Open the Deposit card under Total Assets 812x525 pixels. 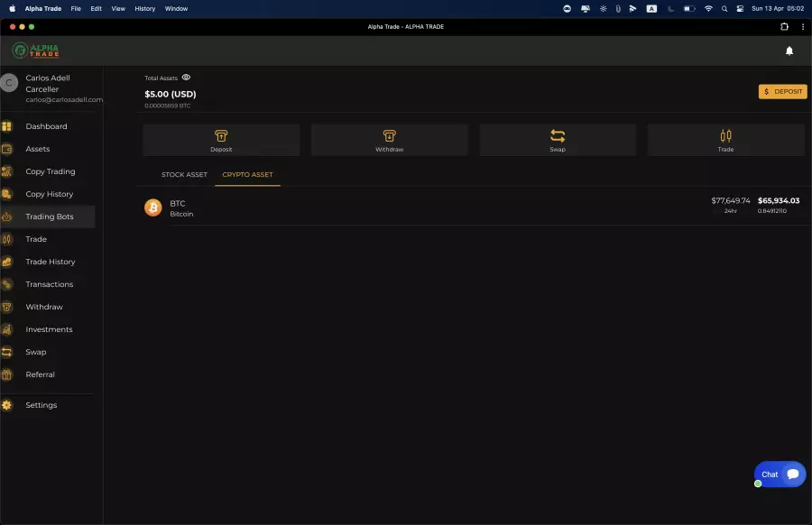pos(221,141)
